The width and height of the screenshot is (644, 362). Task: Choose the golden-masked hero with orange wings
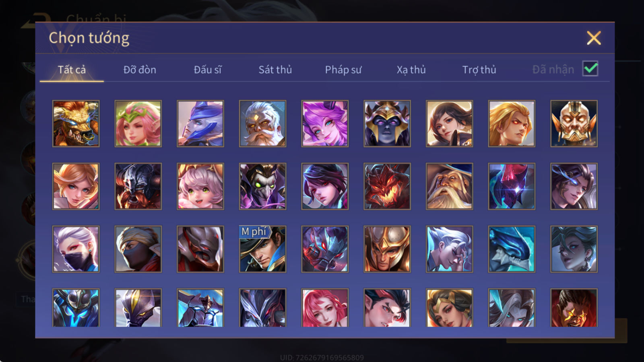(574, 123)
